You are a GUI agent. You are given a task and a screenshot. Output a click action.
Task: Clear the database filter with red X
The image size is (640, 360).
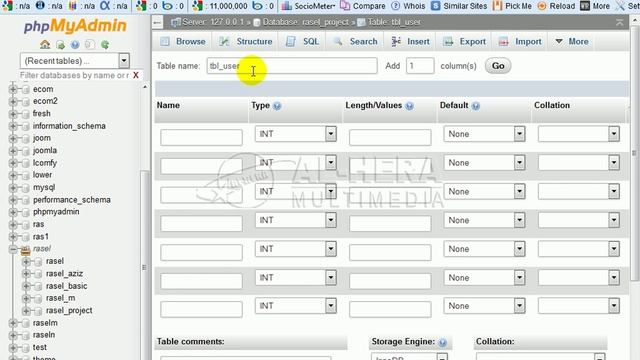pyautogui.click(x=136, y=76)
